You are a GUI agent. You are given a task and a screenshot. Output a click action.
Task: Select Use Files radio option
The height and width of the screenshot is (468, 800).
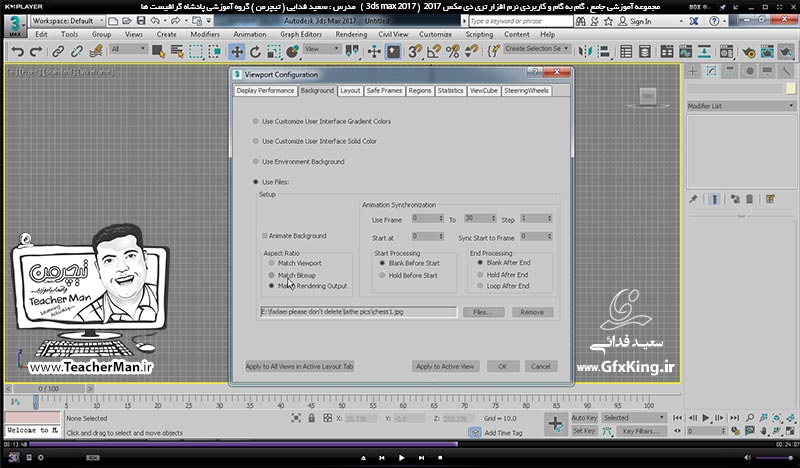point(256,182)
